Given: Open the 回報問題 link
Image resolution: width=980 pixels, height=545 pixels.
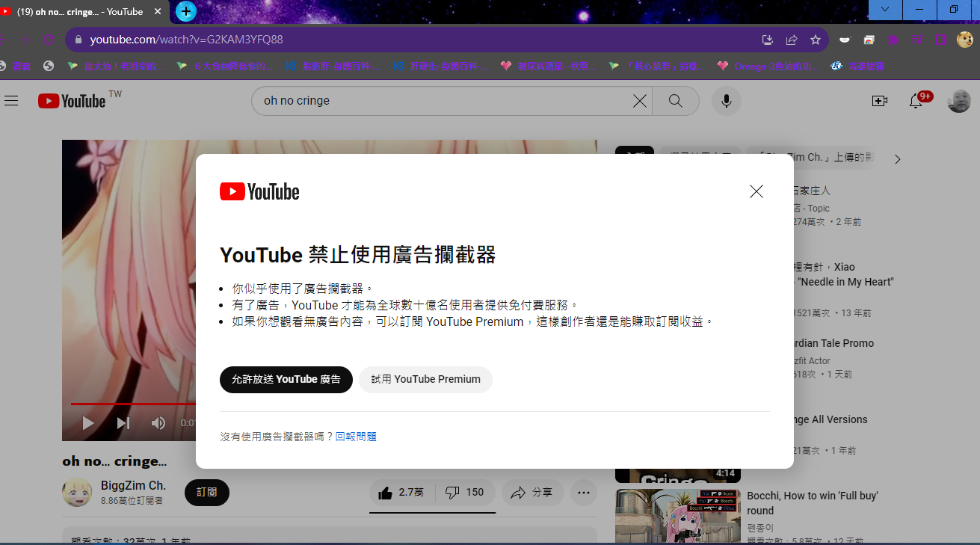Looking at the screenshot, I should [x=356, y=437].
